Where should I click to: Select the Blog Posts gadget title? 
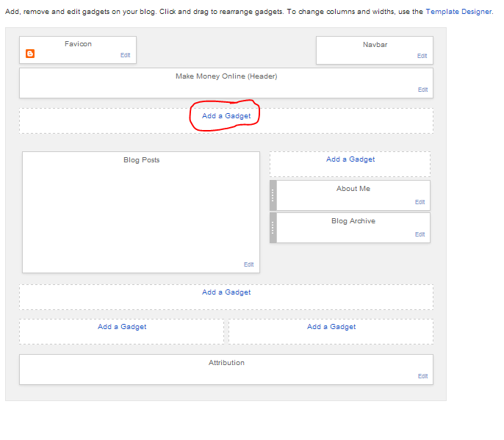[141, 160]
